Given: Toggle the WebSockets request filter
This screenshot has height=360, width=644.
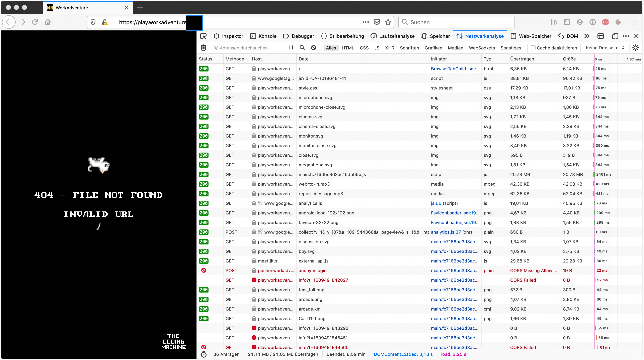Looking at the screenshot, I should point(482,48).
